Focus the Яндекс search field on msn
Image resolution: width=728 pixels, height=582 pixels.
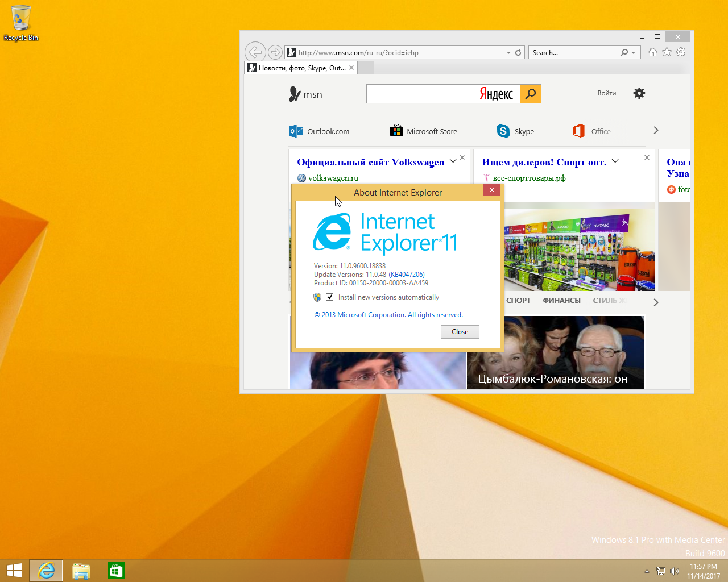(x=443, y=94)
